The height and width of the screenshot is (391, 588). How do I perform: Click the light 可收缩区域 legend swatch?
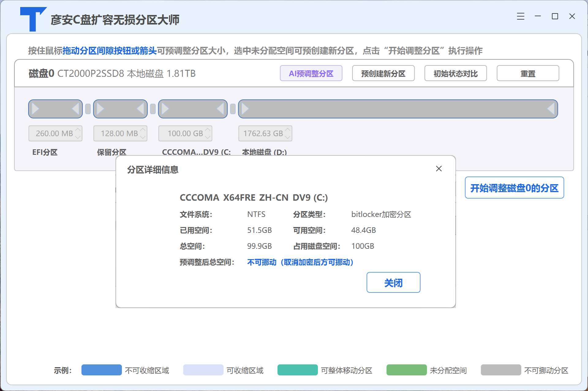click(203, 370)
